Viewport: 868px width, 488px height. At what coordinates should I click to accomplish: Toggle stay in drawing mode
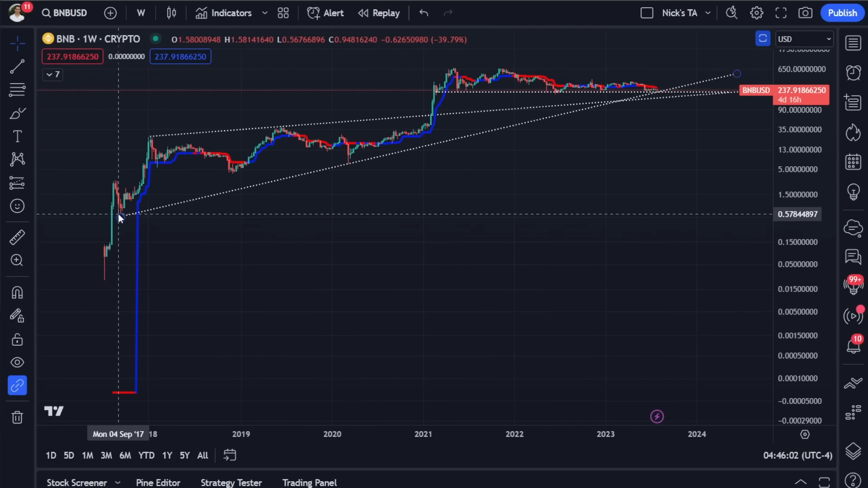[17, 315]
